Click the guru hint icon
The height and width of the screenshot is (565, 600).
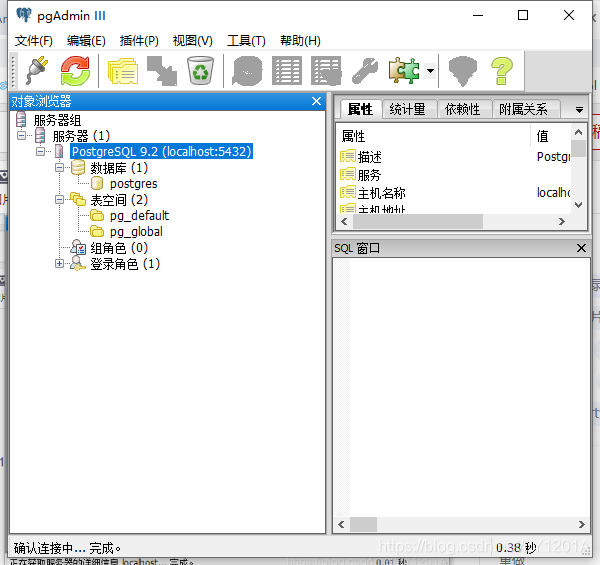click(463, 71)
